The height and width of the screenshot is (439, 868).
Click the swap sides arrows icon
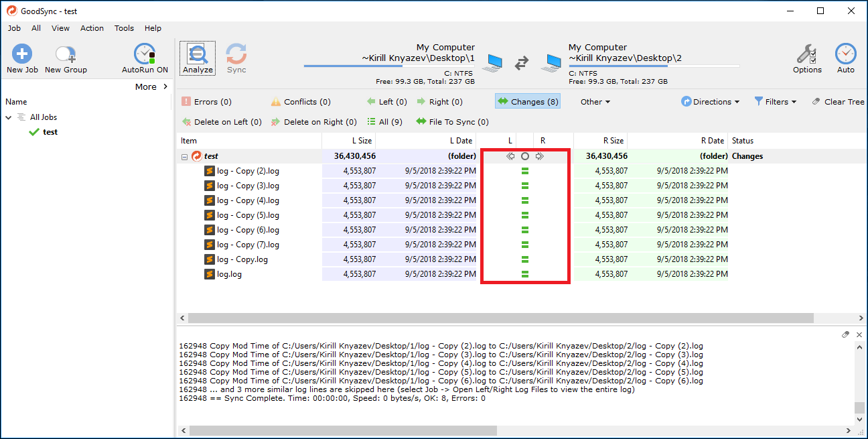click(x=522, y=63)
